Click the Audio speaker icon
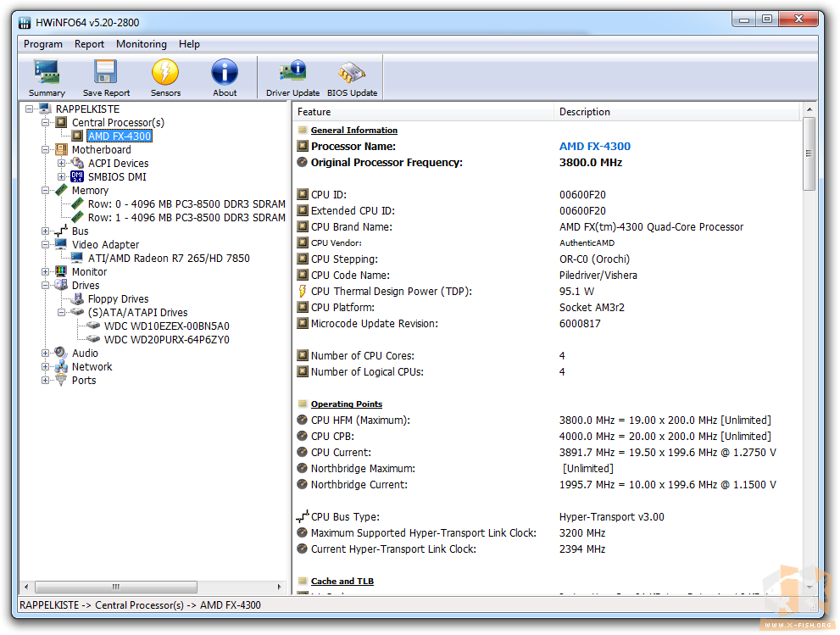This screenshot has height=635, width=840. 61,353
